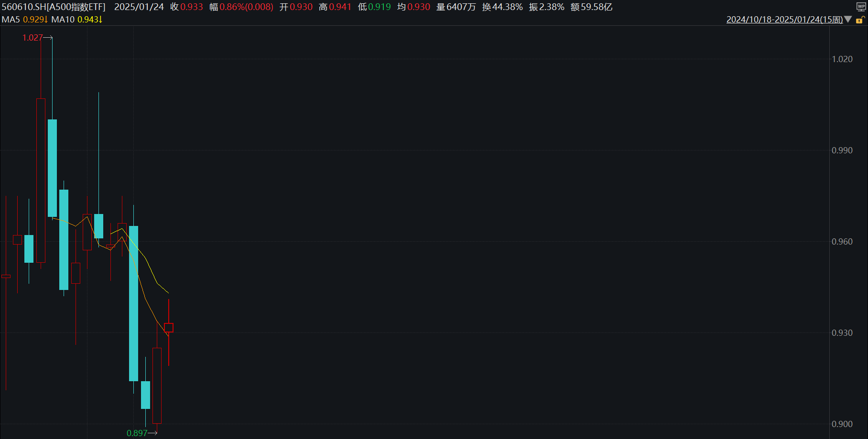Viewport: 868px width, 439px height.
Task: Click the 0.930 price axis label
Action: click(x=842, y=333)
